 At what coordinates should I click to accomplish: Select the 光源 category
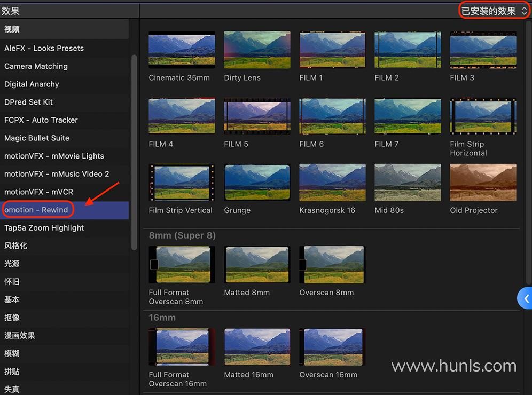click(65, 264)
